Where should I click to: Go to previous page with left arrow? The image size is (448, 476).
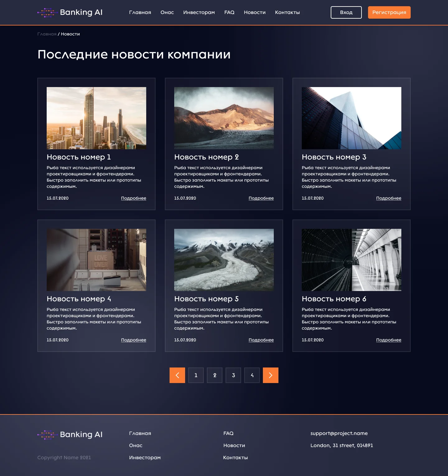(177, 375)
